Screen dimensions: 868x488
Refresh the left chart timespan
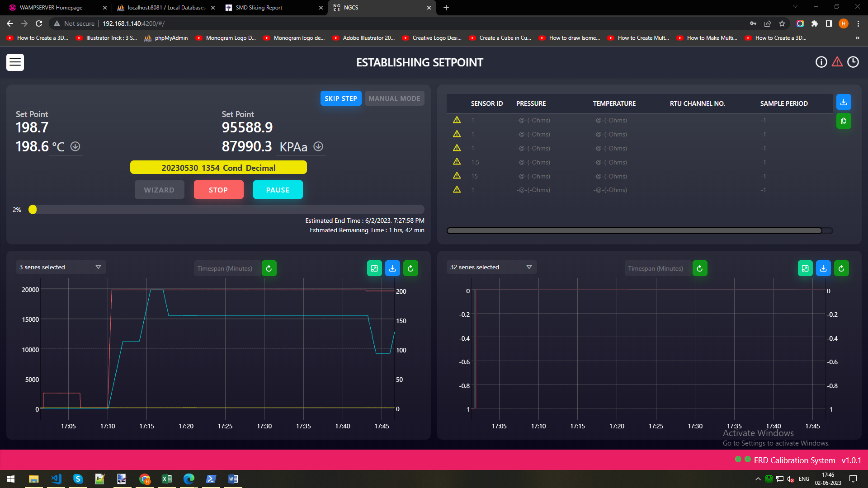(269, 268)
